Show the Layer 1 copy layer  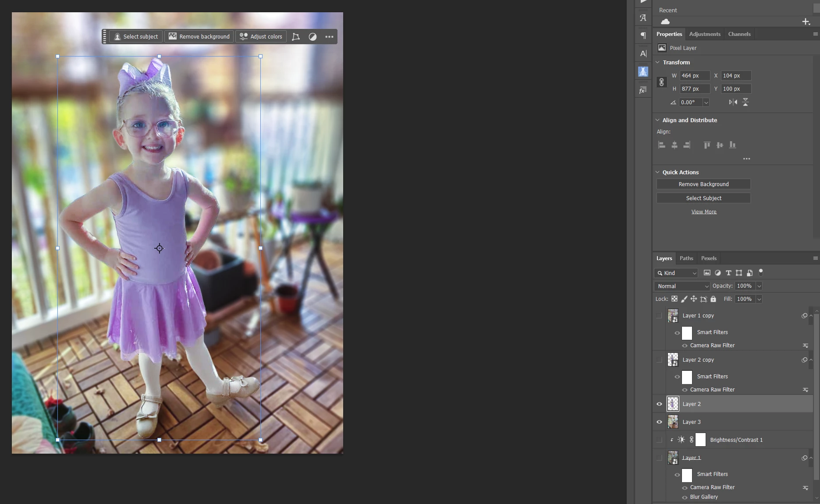click(x=659, y=316)
